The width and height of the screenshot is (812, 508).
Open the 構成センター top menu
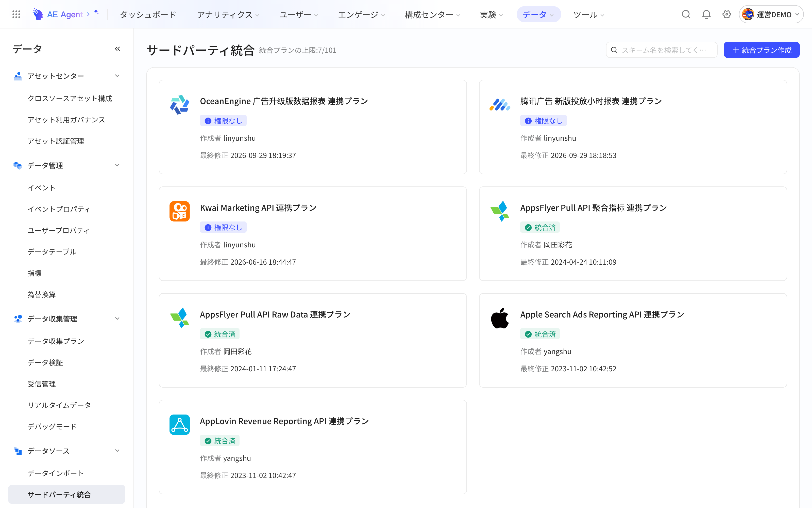tap(432, 14)
